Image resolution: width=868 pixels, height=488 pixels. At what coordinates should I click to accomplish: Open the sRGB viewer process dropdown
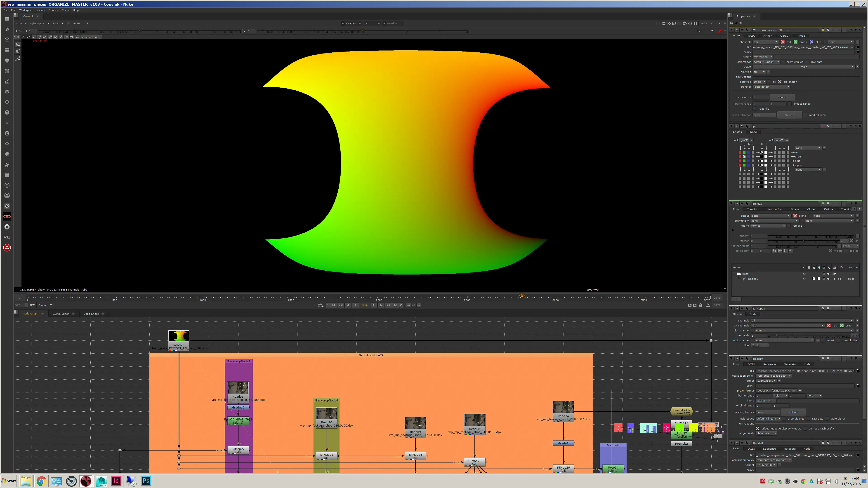[x=80, y=23]
